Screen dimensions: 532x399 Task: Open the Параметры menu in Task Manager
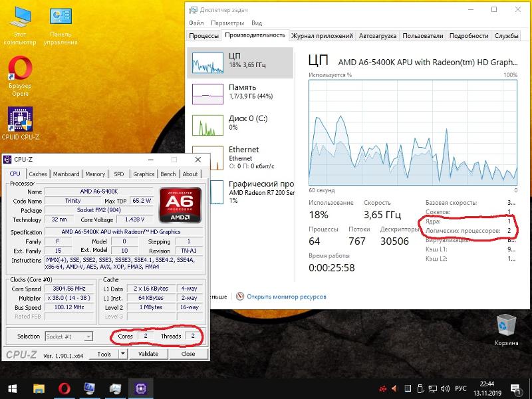[227, 23]
